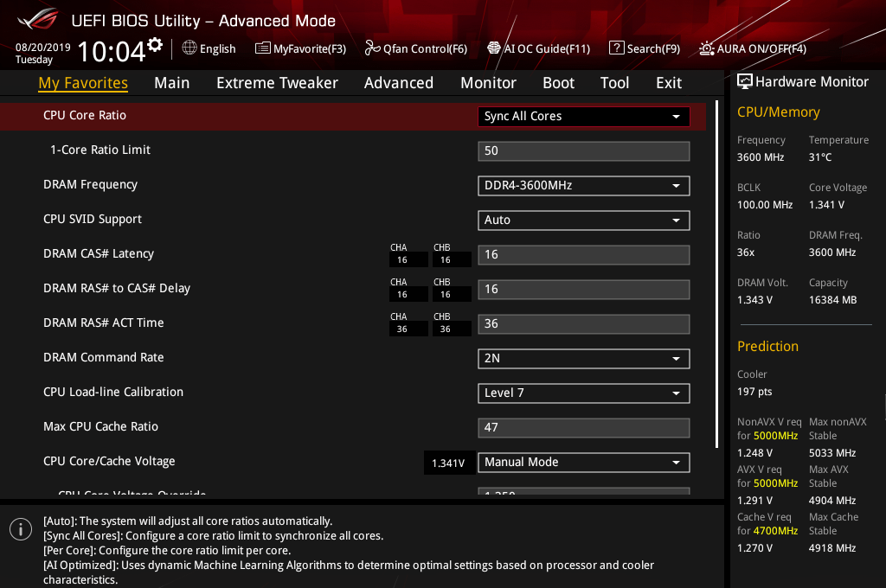Click the 10:04 clock time
This screenshot has width=886, height=588.
coord(112,51)
